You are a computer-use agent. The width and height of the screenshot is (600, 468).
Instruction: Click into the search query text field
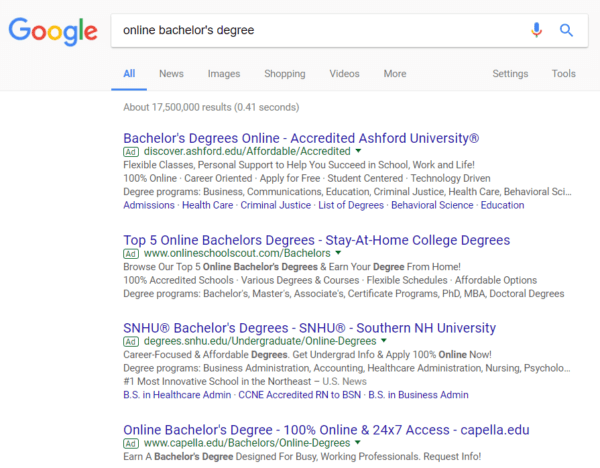318,30
